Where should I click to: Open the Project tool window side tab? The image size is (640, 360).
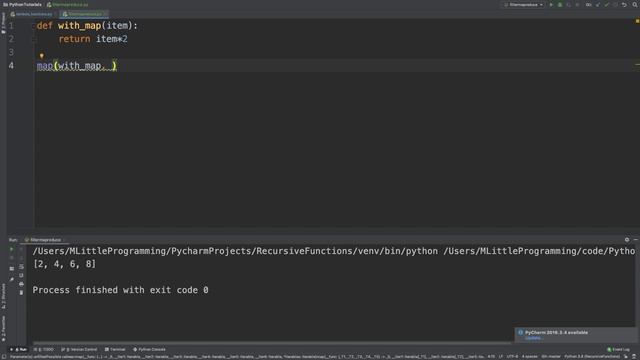3,24
